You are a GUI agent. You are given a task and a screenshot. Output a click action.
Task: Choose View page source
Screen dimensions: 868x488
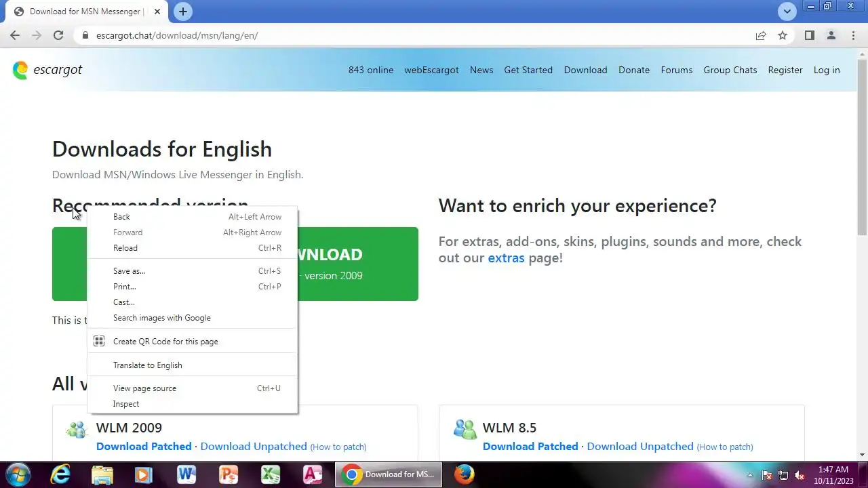tap(193, 388)
